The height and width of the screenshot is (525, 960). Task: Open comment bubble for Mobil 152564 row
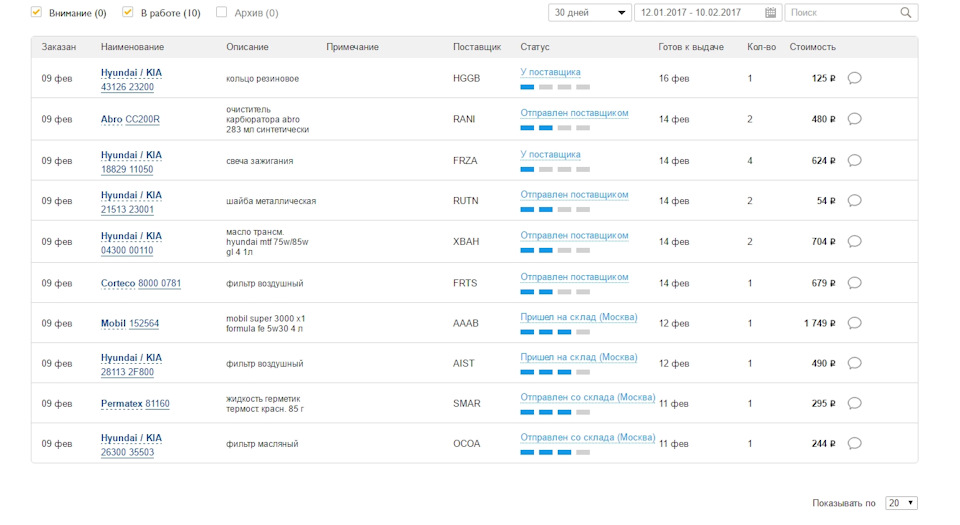(855, 323)
